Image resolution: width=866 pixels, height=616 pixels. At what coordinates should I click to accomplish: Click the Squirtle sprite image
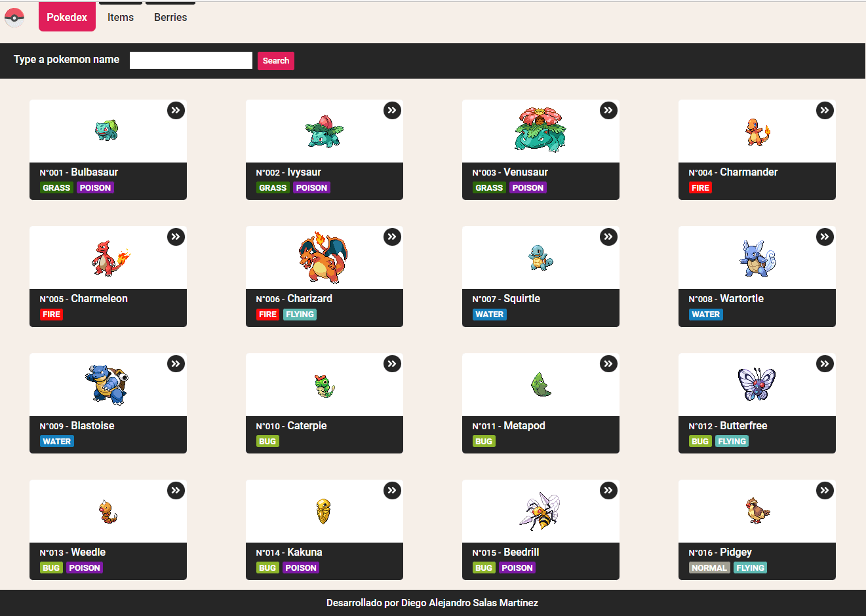pos(540,258)
